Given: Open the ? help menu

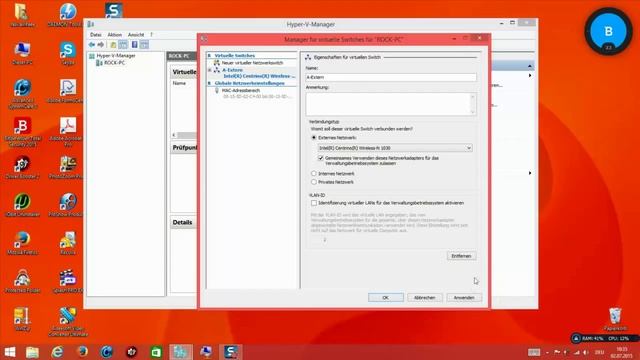Looking at the screenshot, I should pyautogui.click(x=151, y=35).
